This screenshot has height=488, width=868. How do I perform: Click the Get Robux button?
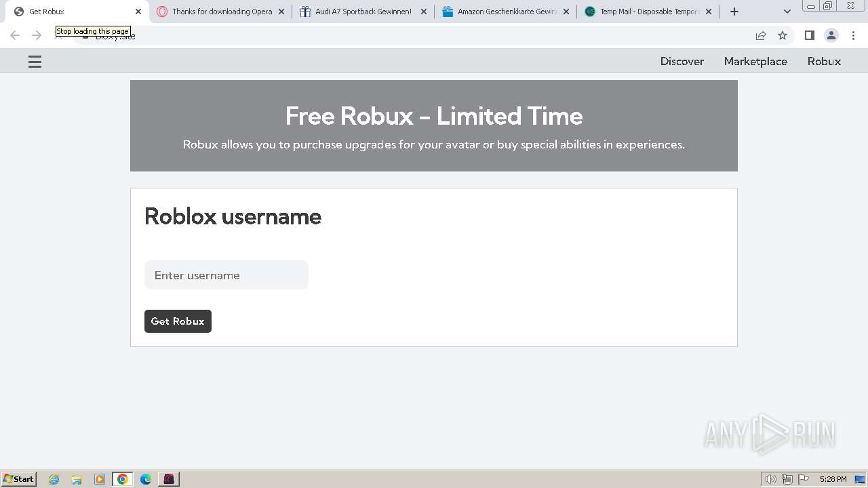point(178,321)
